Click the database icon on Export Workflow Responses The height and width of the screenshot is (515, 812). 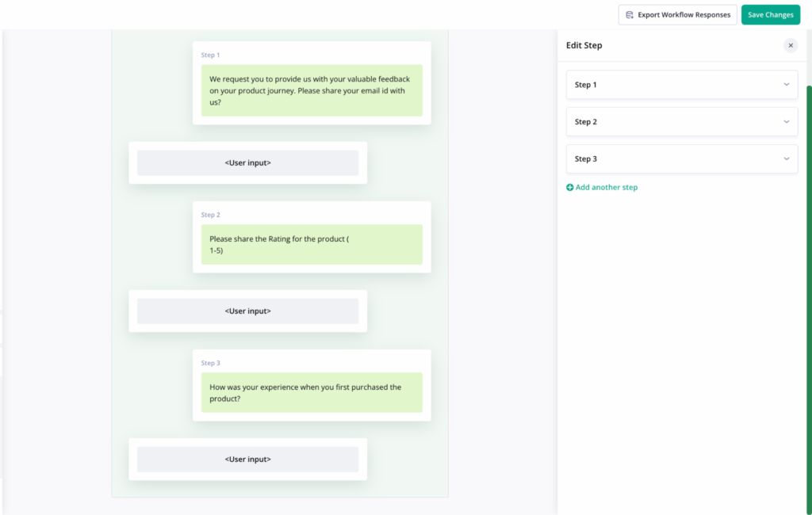click(630, 14)
